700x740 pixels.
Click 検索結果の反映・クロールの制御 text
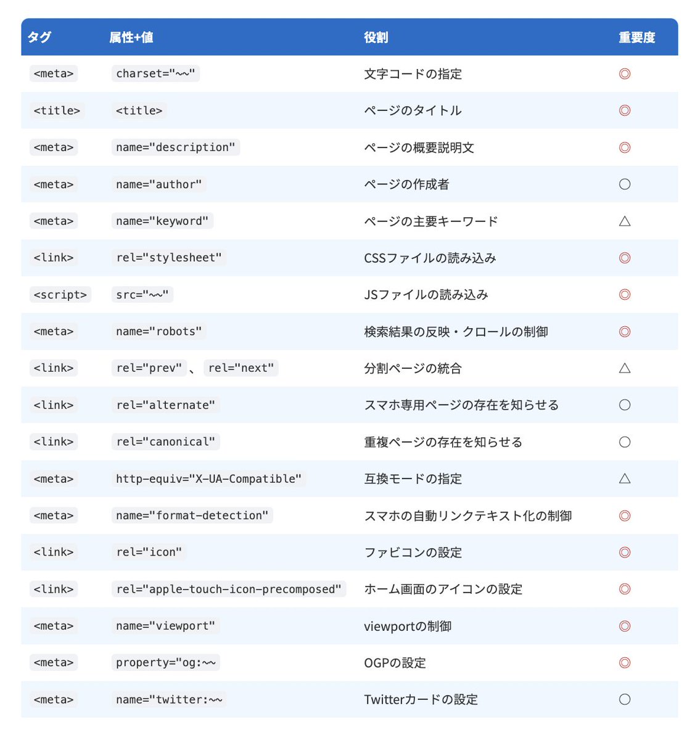point(456,332)
